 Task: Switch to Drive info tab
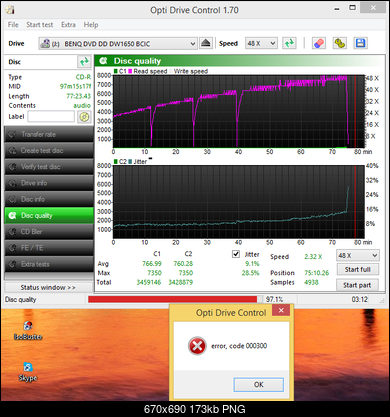point(49,183)
